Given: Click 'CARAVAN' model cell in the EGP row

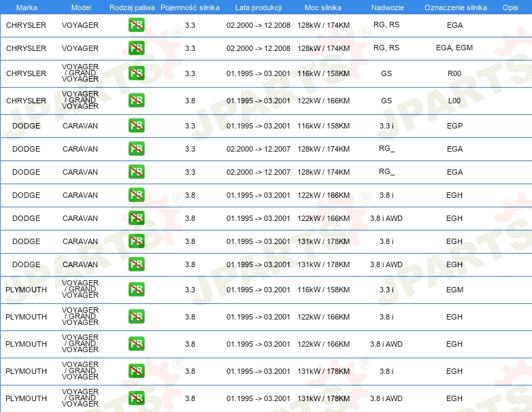Looking at the screenshot, I should 80,126.
